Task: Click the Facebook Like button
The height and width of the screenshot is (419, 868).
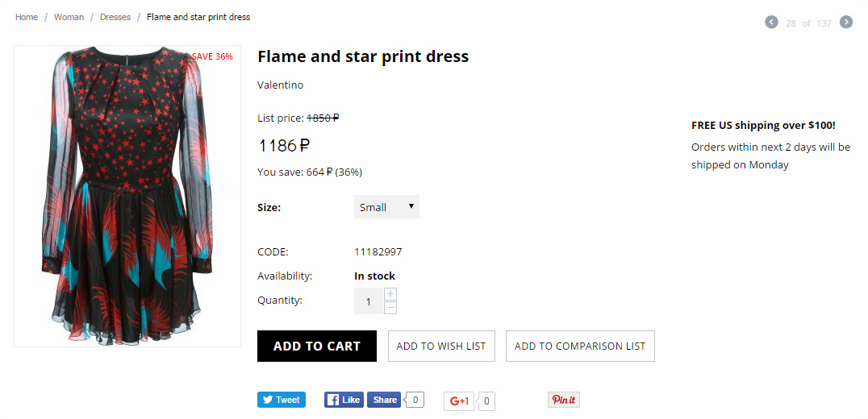Action: coord(344,400)
